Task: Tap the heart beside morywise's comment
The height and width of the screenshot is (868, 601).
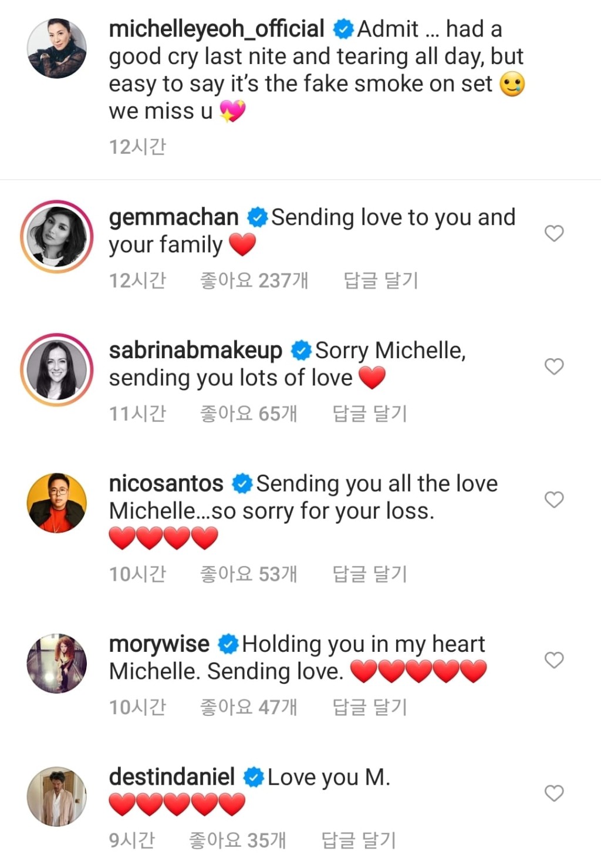Action: [554, 660]
